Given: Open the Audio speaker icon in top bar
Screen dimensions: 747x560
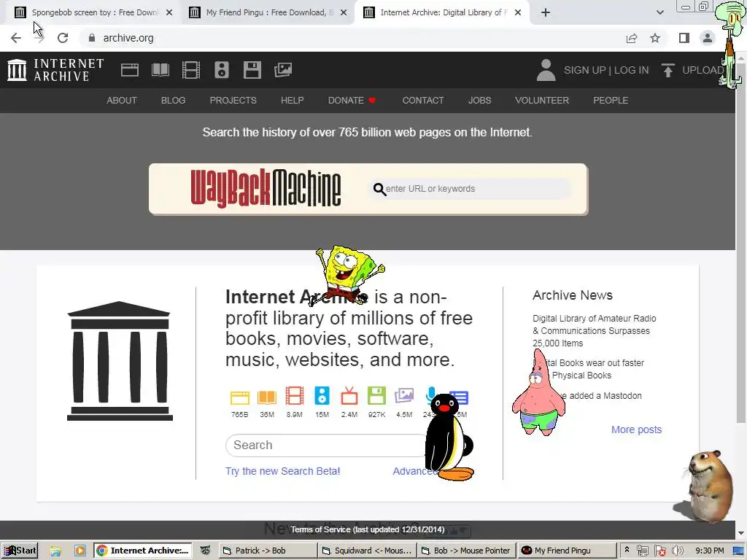Looking at the screenshot, I should [x=222, y=70].
